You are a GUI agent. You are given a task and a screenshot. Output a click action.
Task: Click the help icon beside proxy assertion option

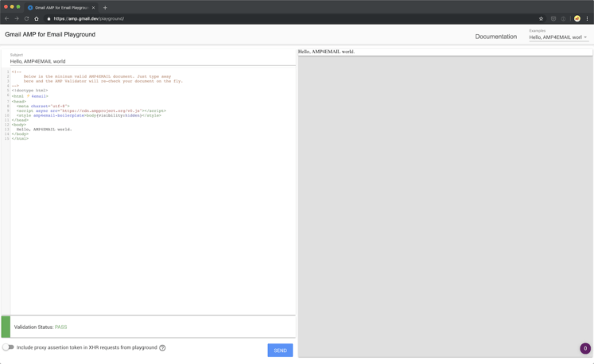pos(162,347)
